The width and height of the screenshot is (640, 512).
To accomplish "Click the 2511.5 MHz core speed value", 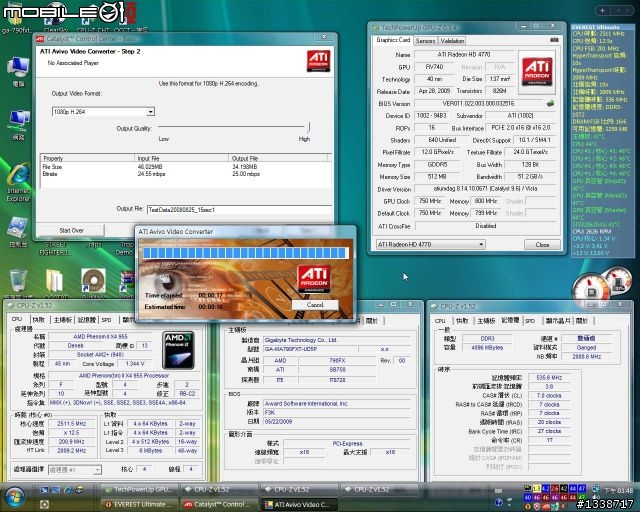I will click(72, 424).
